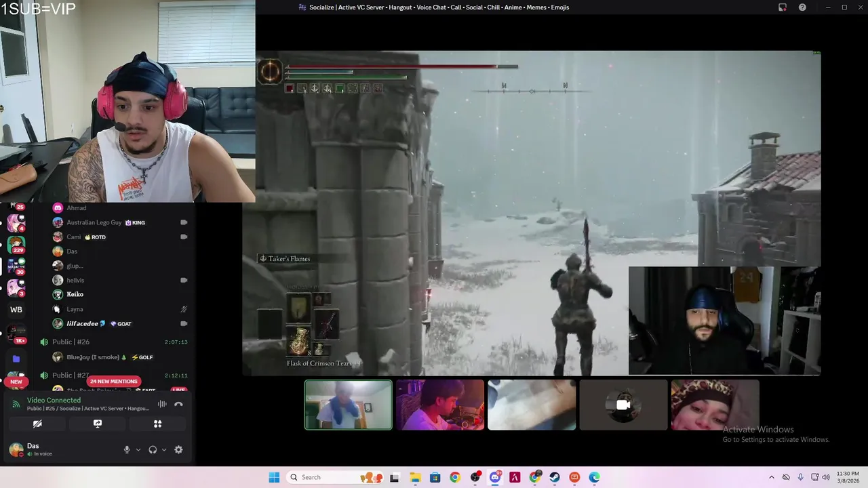The height and width of the screenshot is (488, 868).
Task: Click the GOAT role badge on lilfacedee
Action: (x=121, y=324)
